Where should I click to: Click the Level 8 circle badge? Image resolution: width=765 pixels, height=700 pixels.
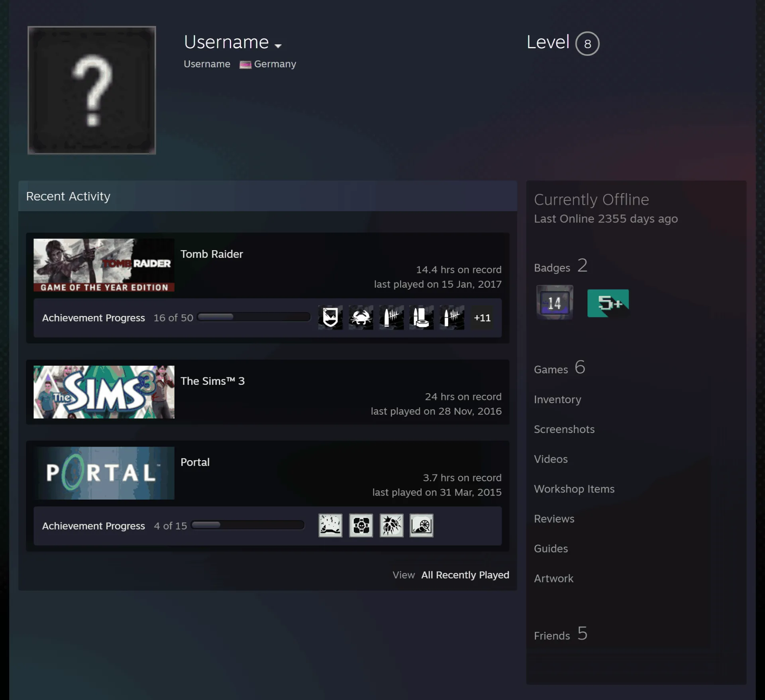coord(587,43)
